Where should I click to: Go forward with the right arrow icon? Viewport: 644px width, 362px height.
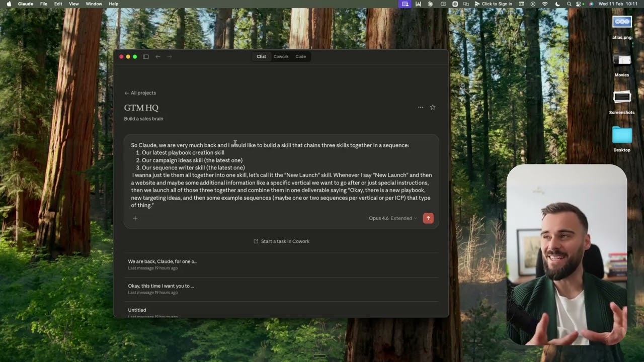170,57
